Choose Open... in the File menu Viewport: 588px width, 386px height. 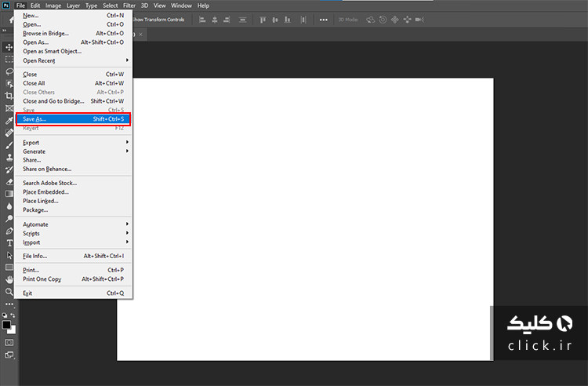(x=73, y=24)
